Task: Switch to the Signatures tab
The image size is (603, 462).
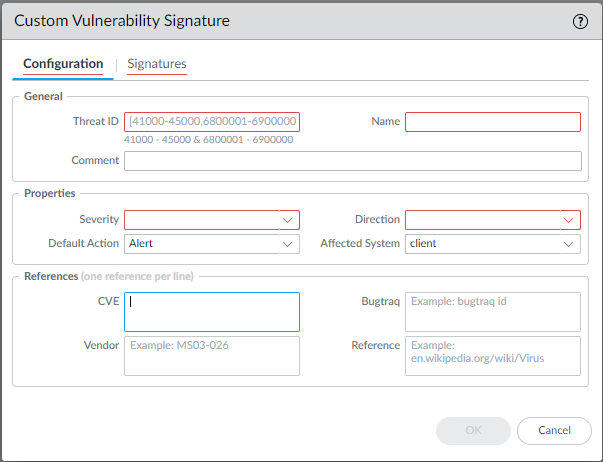Action: coord(156,64)
